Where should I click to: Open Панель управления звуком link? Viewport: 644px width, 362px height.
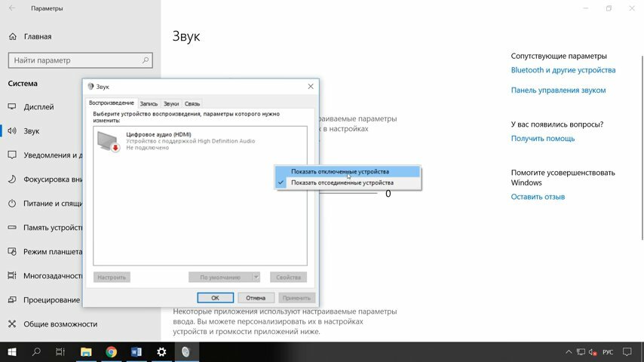[x=558, y=90]
